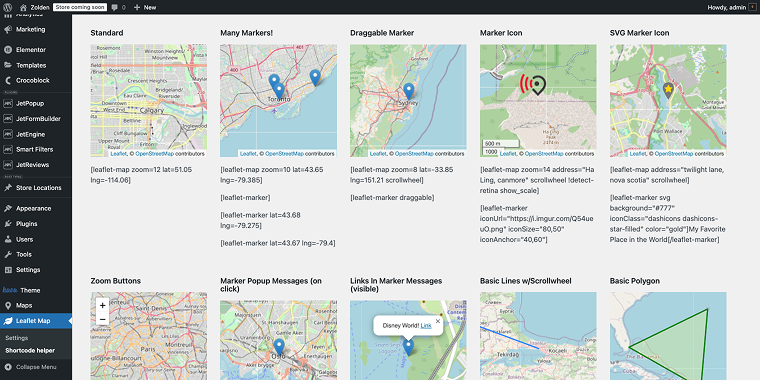Click the '[leaflet-marker draggable]' shortcode text
This screenshot has height=380, width=760.
click(392, 198)
